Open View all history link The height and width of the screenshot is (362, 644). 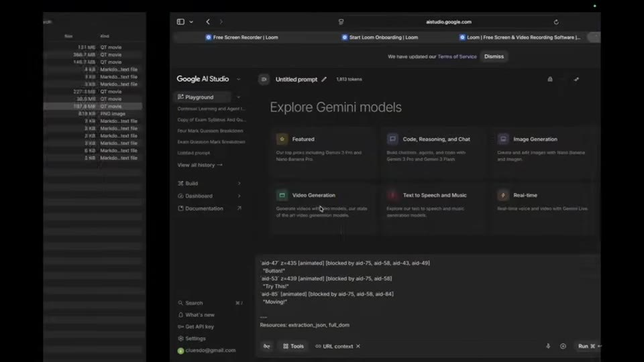200,165
